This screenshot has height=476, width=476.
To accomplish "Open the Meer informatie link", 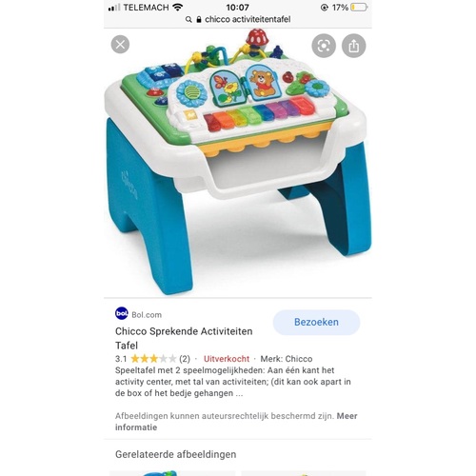I will (236, 422).
